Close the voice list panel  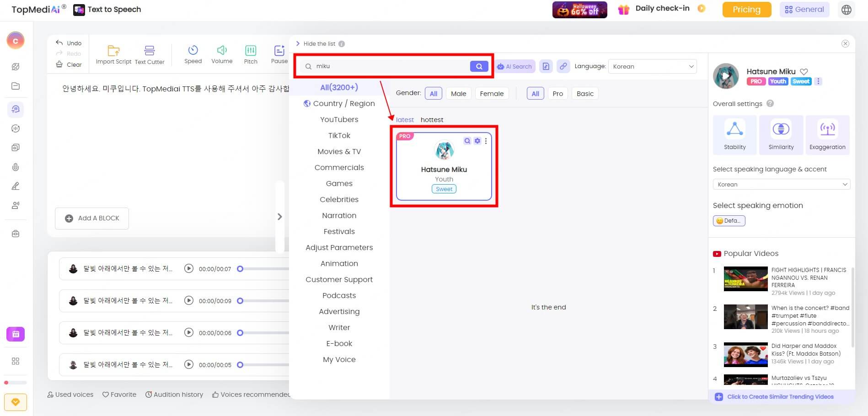point(845,43)
